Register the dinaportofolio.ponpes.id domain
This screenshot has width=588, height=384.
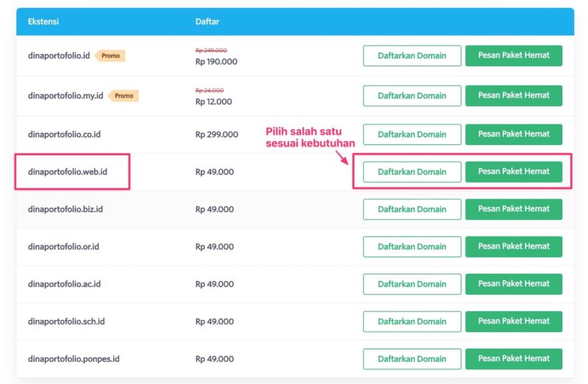[412, 359]
